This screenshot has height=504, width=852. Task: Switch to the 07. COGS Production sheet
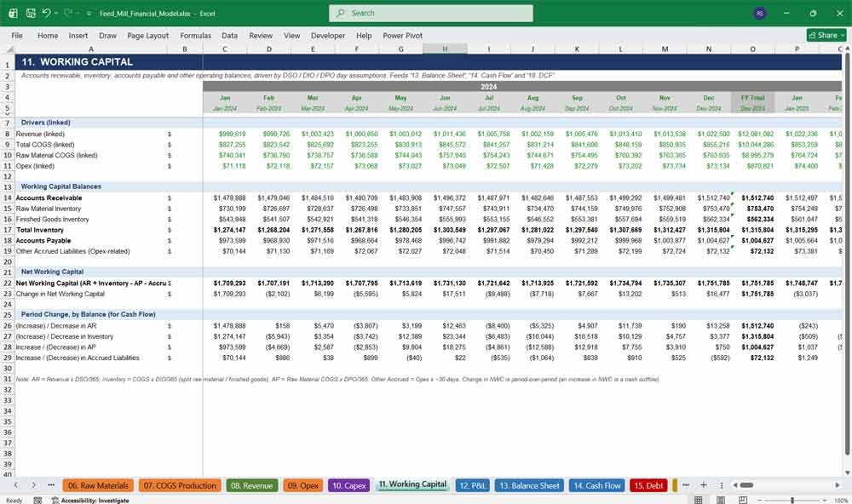tap(180, 485)
